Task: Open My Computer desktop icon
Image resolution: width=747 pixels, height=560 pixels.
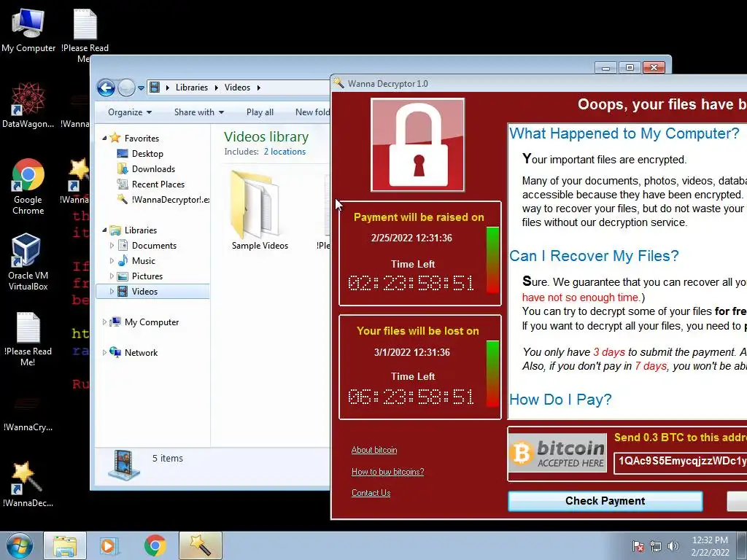Action: [x=28, y=29]
